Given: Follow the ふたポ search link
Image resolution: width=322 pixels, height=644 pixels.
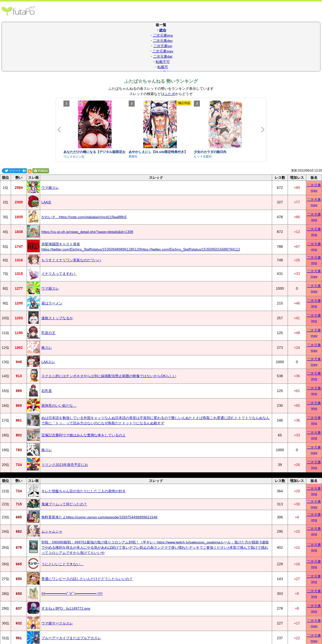Looking at the screenshot, I should pyautogui.click(x=170, y=94).
